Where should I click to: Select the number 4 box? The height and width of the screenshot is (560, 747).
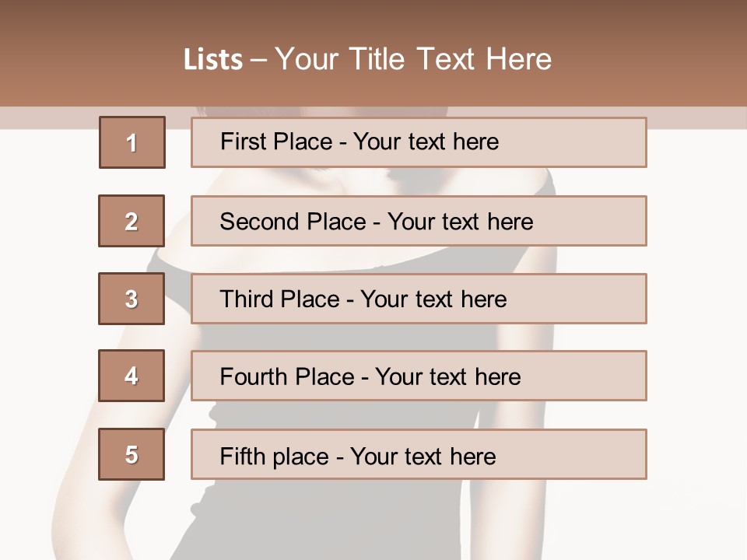coord(132,376)
